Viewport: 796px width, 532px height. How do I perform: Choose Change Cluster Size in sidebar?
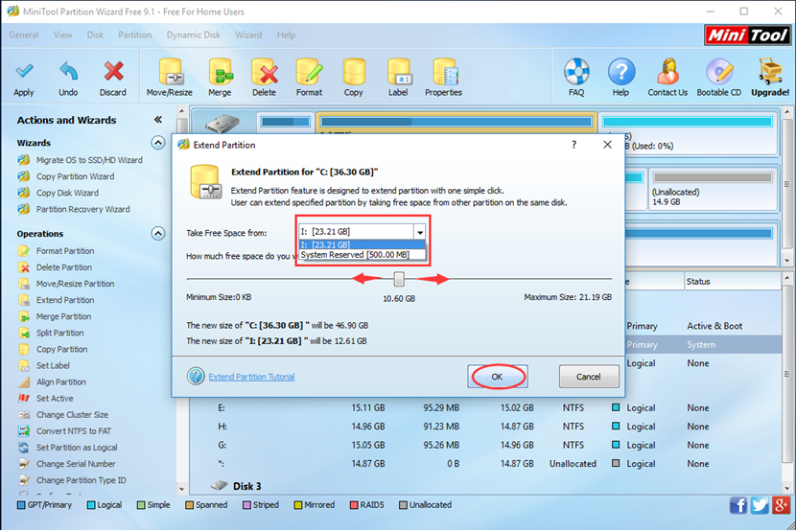(72, 415)
